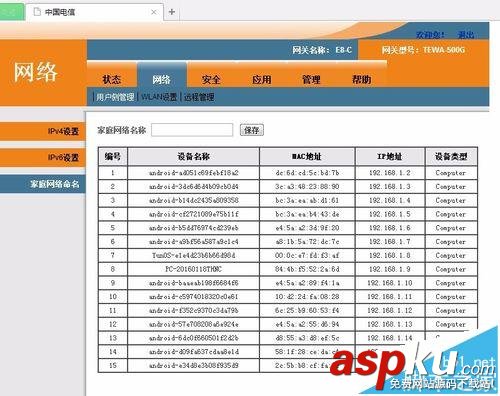Screen dimensions: 500x396
Task: Go to the 应用 tab
Action: tap(262, 79)
